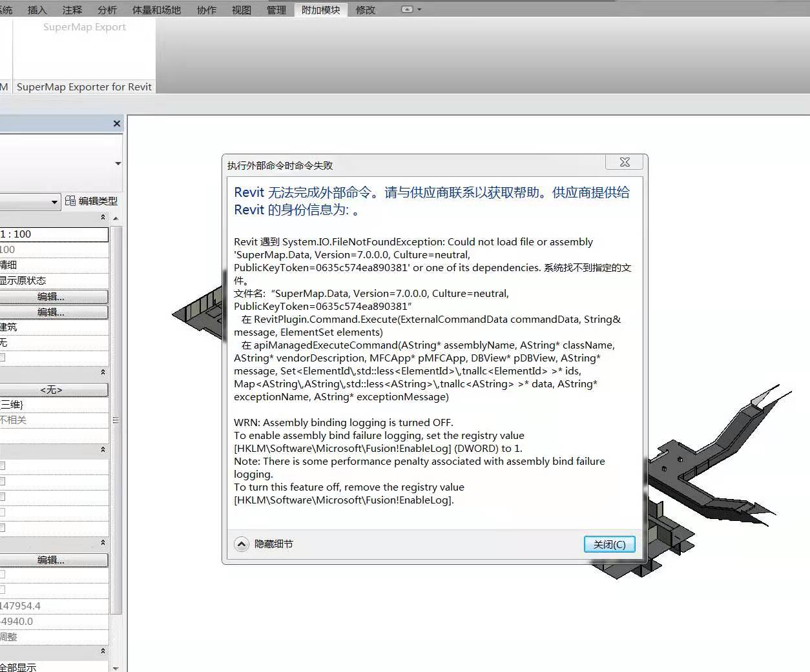The image size is (810, 672).
Task: Open the 插入 ribbon tab
Action: point(37,10)
